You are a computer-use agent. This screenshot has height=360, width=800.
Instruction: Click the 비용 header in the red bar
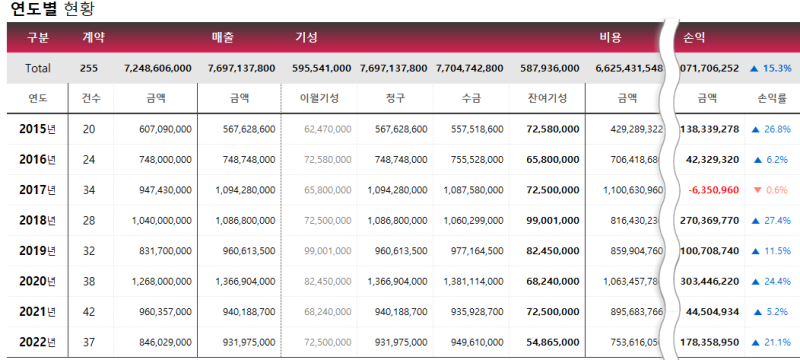(x=611, y=38)
